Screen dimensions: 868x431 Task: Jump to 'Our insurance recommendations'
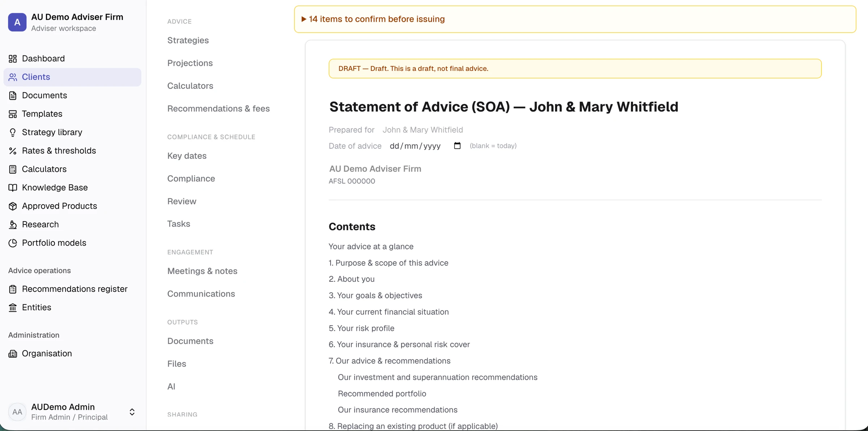(397, 410)
